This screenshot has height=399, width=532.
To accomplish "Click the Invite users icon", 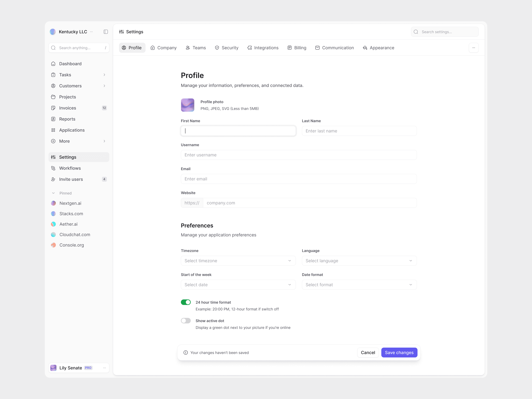I will pos(53,179).
